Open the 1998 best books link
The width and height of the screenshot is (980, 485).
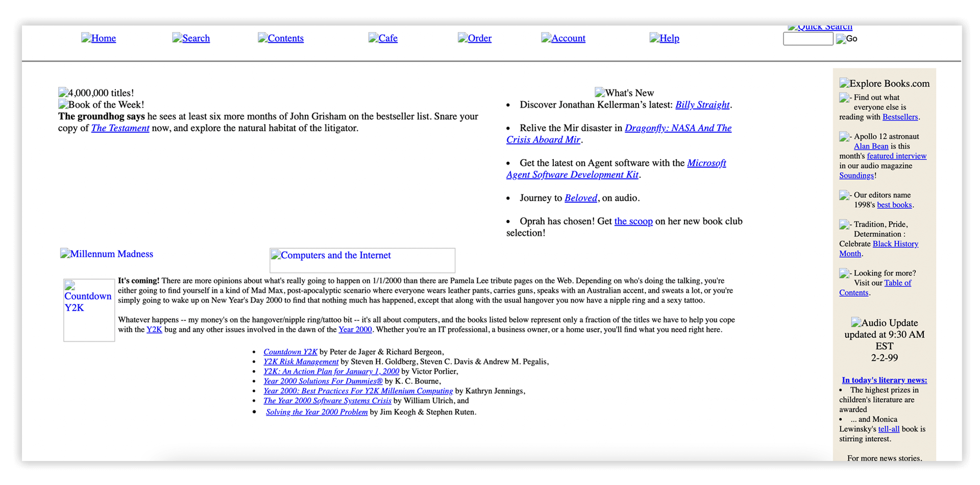[894, 205]
